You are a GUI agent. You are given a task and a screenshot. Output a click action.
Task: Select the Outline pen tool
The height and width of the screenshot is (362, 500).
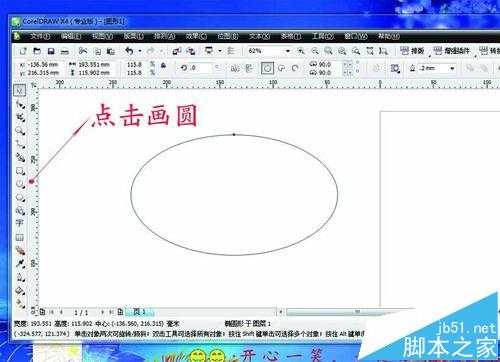(20, 277)
